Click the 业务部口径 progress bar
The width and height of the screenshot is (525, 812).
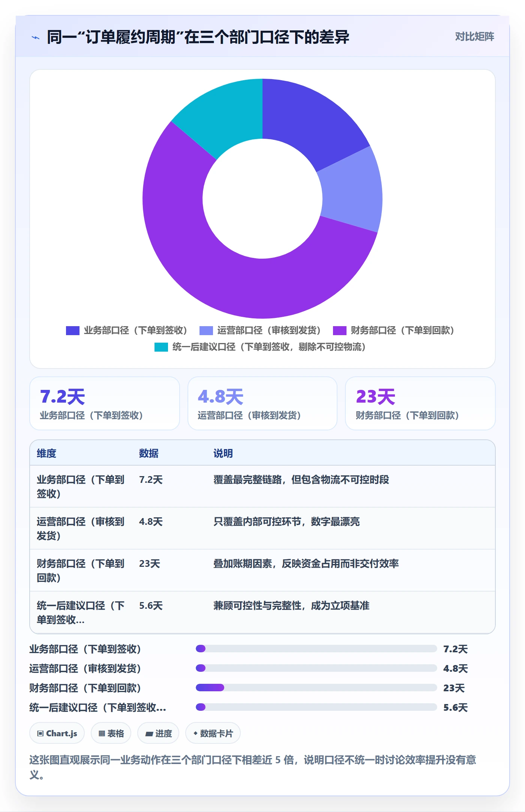click(x=316, y=649)
